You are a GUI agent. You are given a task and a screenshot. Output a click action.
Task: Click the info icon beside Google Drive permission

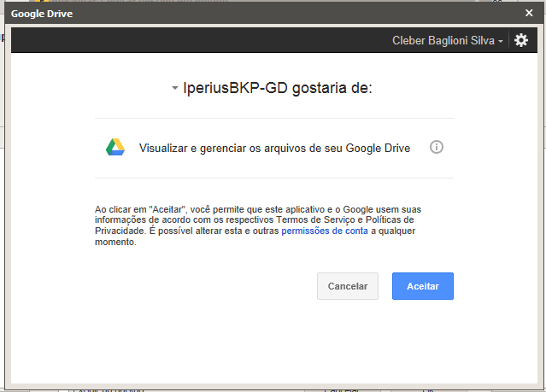click(x=437, y=147)
